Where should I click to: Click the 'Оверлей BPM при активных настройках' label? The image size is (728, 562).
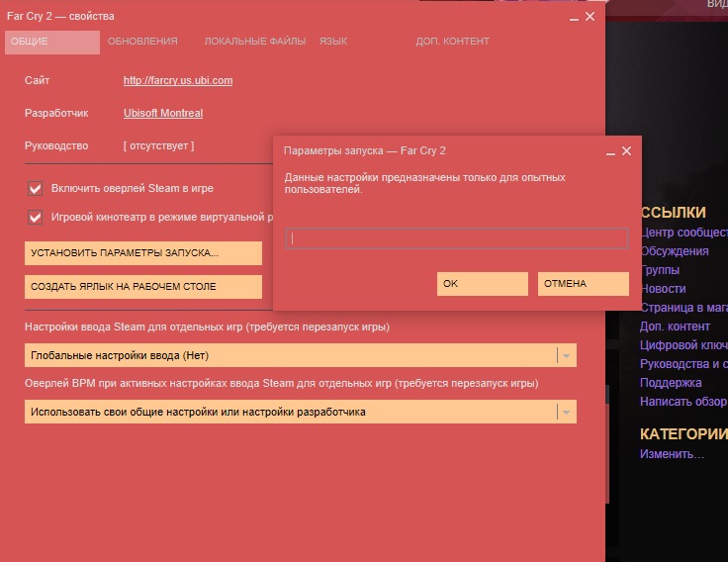click(x=281, y=383)
